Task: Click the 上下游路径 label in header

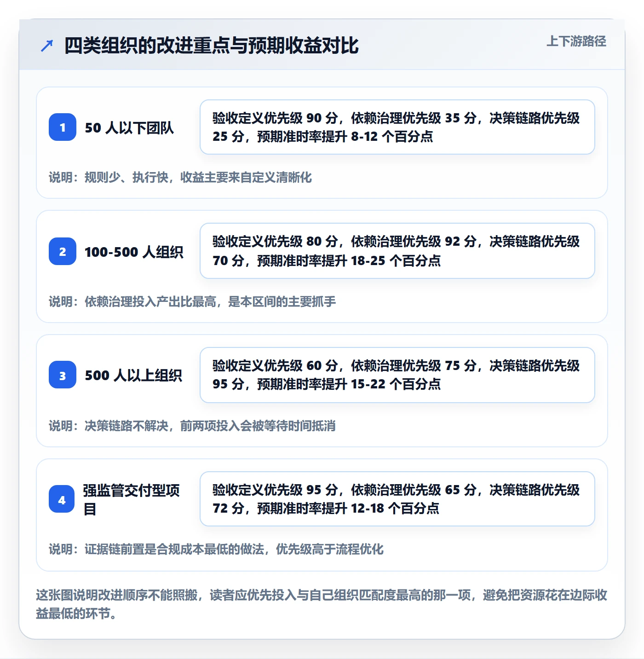Action: (x=576, y=41)
